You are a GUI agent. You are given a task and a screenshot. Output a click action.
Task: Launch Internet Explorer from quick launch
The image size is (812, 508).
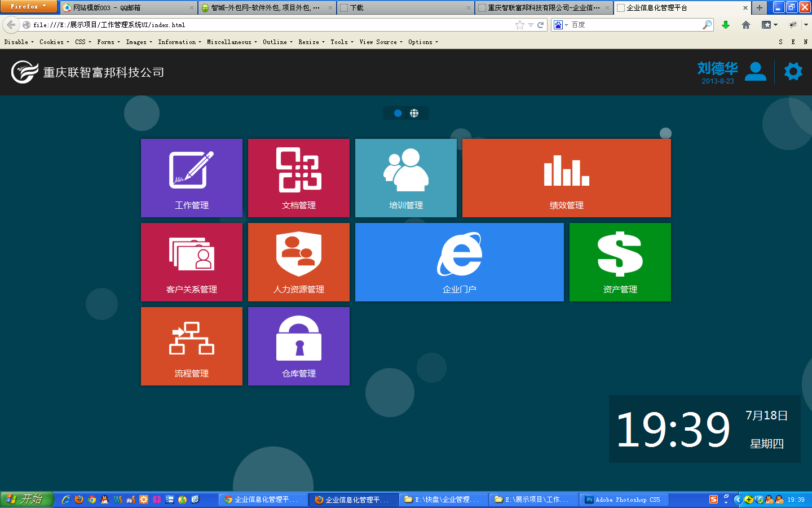66,500
